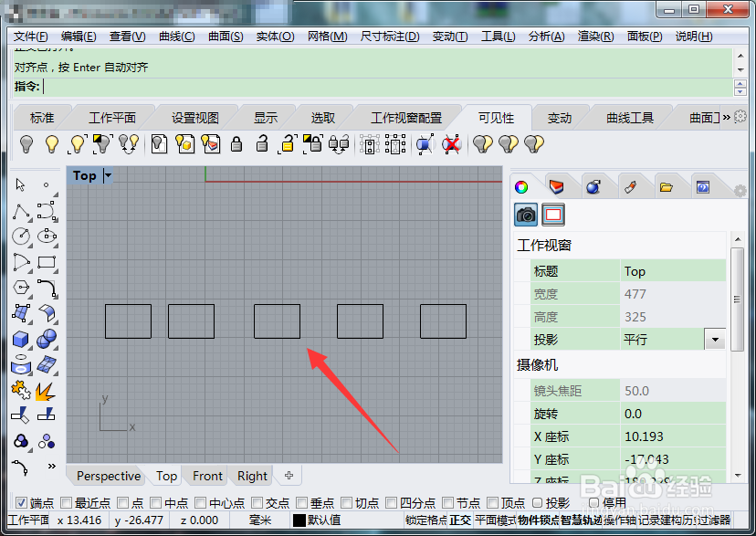The width and height of the screenshot is (756, 536).
Task: Click the 旋转 value field 0.0
Action: click(x=673, y=414)
